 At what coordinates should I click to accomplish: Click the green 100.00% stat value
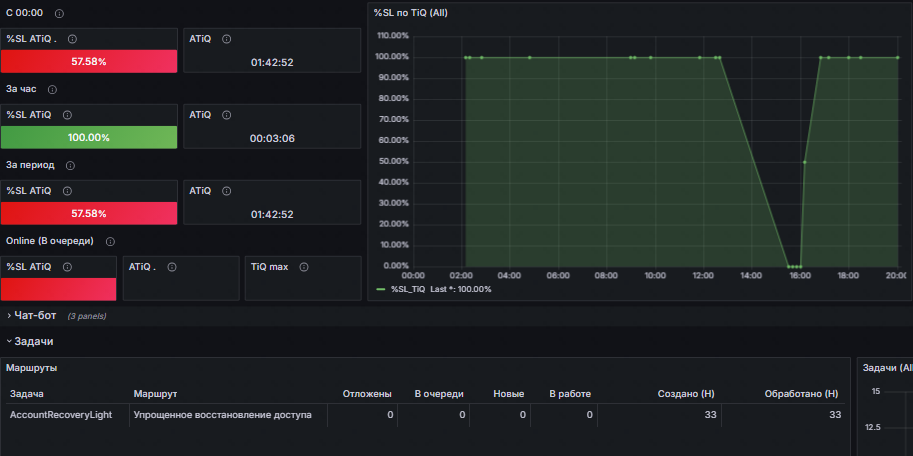[x=89, y=137]
